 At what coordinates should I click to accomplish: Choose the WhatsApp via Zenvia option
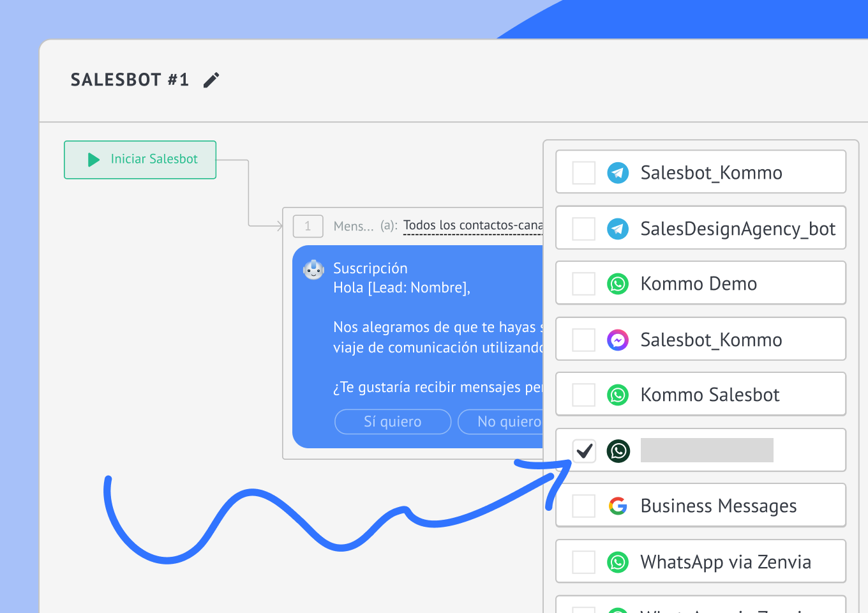(x=701, y=561)
